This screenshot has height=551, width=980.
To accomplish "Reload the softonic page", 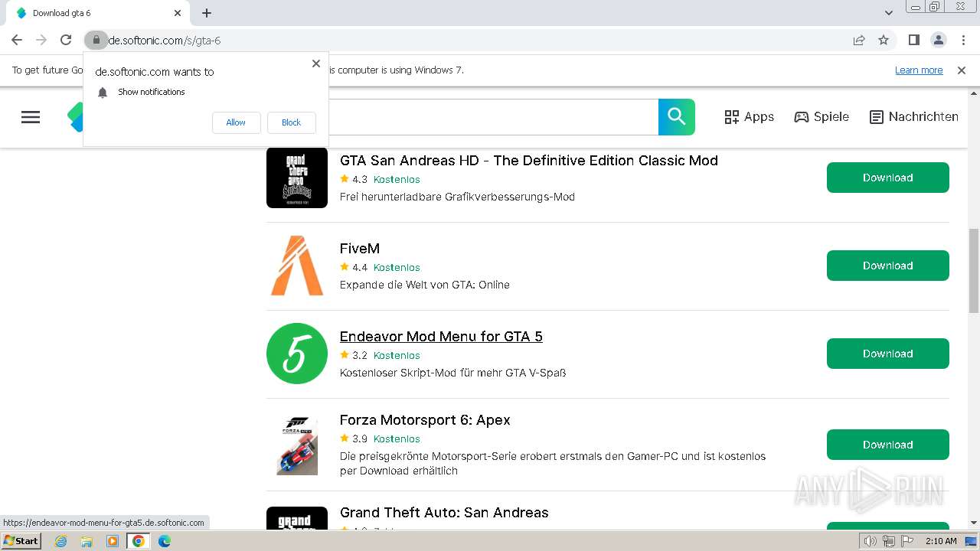I will [x=66, y=40].
